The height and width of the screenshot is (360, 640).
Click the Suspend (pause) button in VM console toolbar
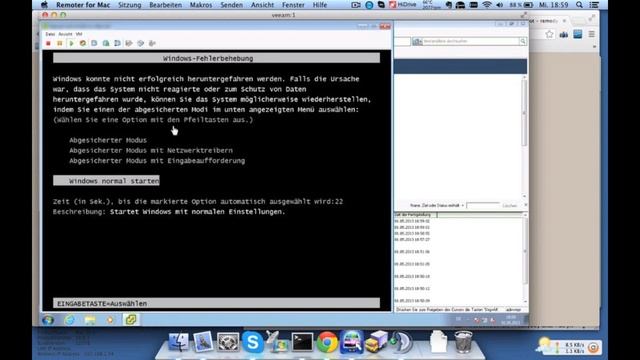[60, 43]
